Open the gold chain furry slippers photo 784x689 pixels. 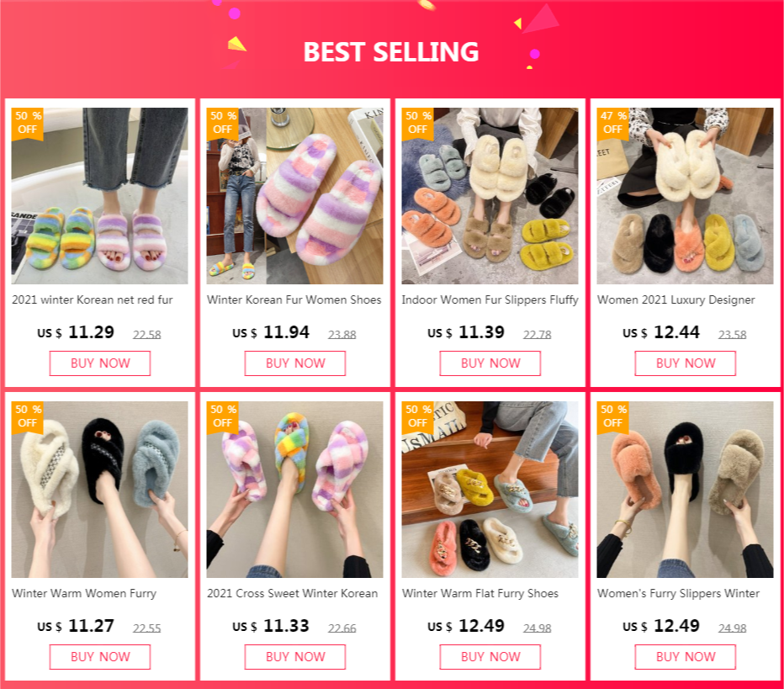click(x=490, y=490)
